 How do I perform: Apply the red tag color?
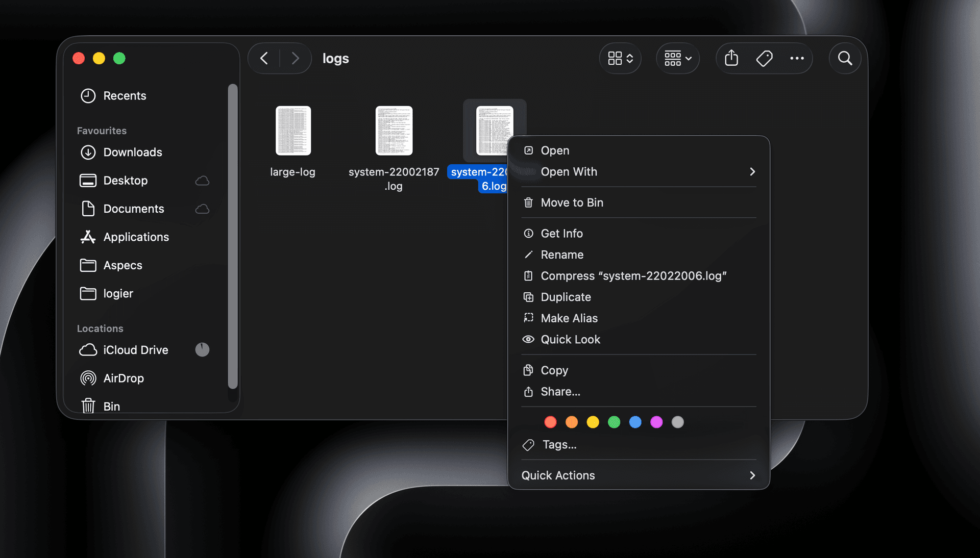(x=550, y=422)
